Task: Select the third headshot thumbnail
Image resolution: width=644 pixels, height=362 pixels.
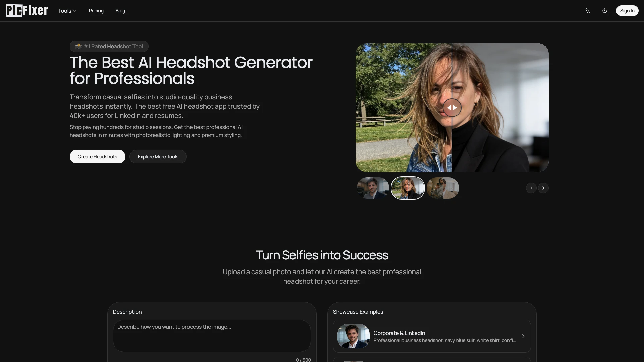Action: coord(442,188)
